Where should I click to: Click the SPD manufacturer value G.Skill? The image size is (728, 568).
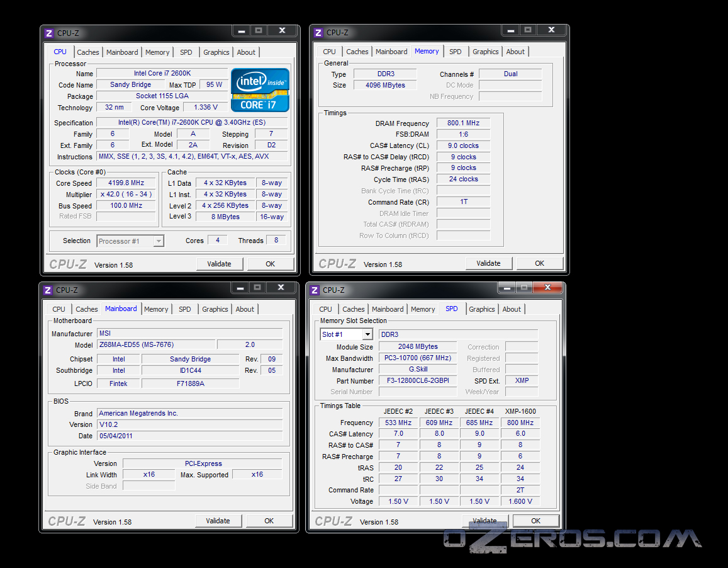tap(418, 369)
